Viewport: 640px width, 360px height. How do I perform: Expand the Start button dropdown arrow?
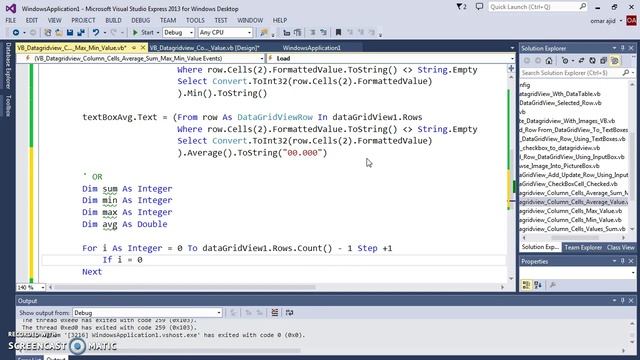[x=158, y=33]
